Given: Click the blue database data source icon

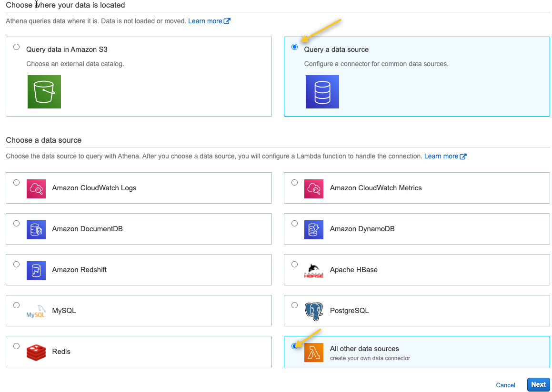Looking at the screenshot, I should point(322,92).
